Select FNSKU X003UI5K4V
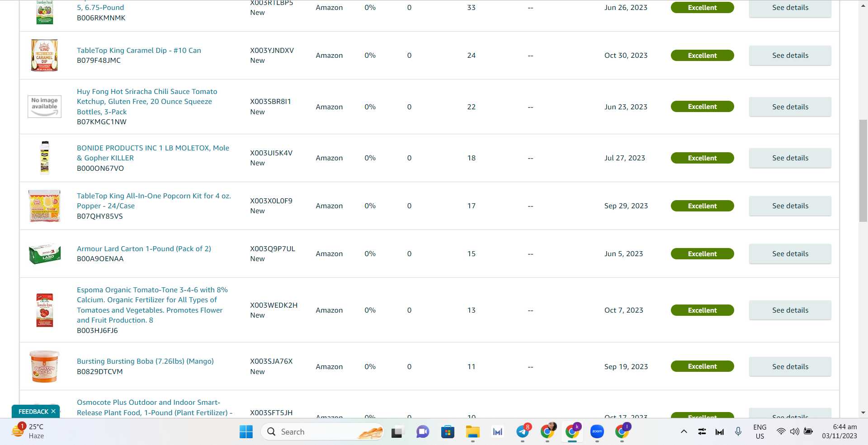 coord(271,153)
